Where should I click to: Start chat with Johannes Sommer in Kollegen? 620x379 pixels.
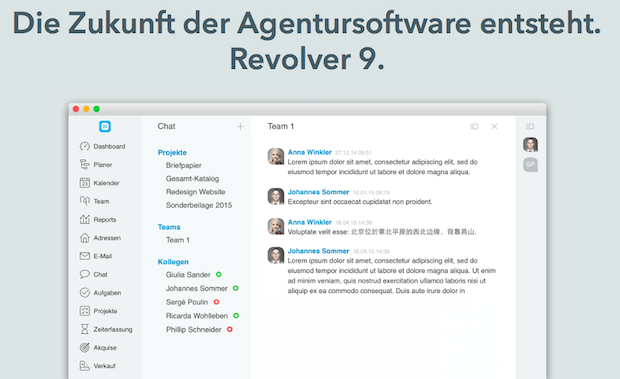(197, 288)
